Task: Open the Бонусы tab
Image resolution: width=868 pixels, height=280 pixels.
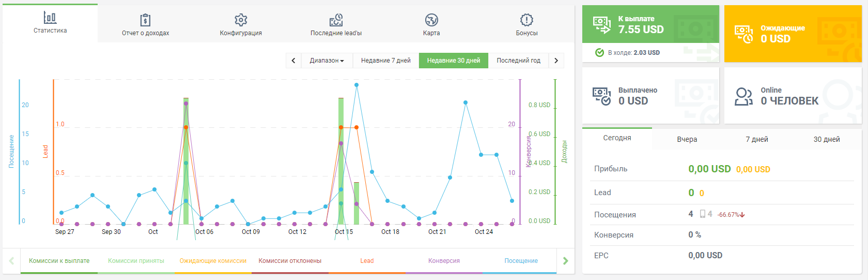Action: coord(526,24)
